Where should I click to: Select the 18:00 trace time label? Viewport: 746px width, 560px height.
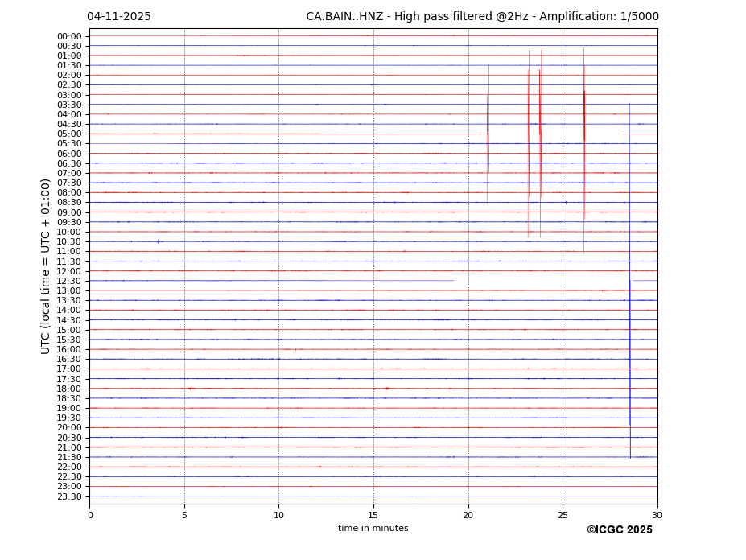(69, 389)
